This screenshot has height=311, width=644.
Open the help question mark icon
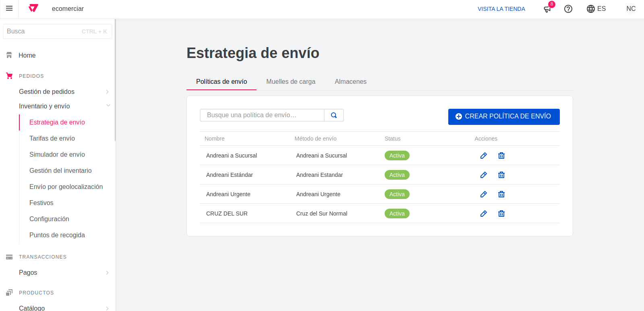(568, 9)
